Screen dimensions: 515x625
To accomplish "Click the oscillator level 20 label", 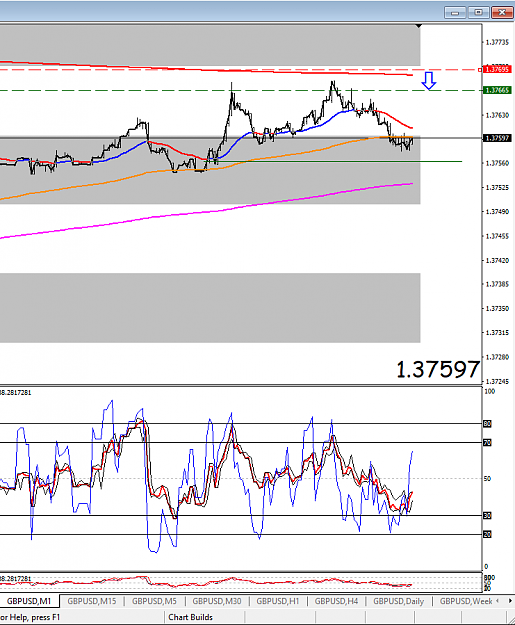I will 487,534.
